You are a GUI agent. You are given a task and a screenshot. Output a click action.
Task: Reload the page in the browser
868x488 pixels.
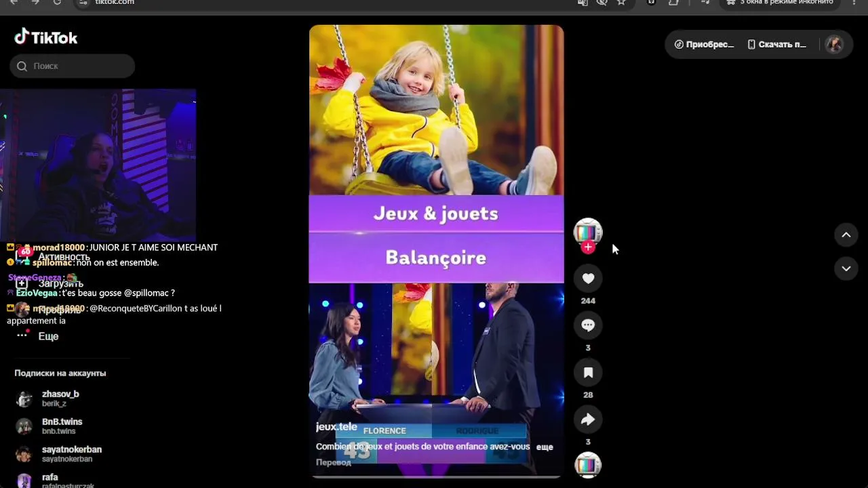coord(57,3)
